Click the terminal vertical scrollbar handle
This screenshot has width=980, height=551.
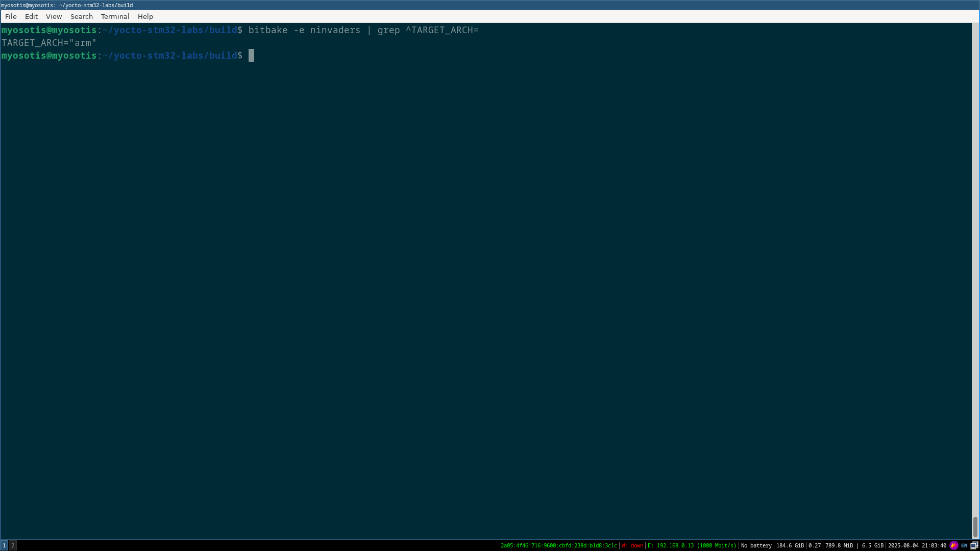point(975,527)
